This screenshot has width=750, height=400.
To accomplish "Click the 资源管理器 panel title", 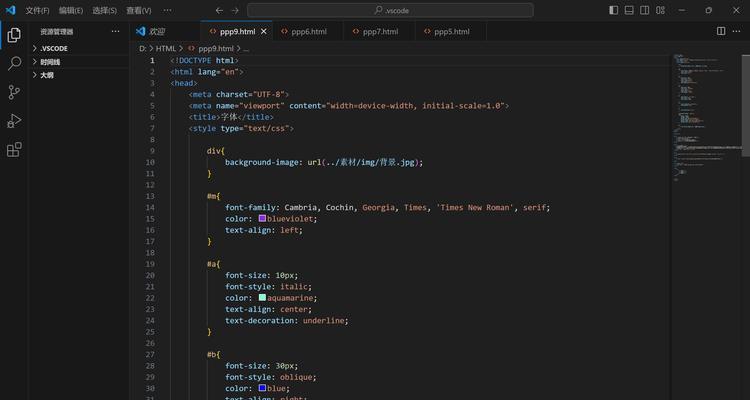I will coord(56,32).
